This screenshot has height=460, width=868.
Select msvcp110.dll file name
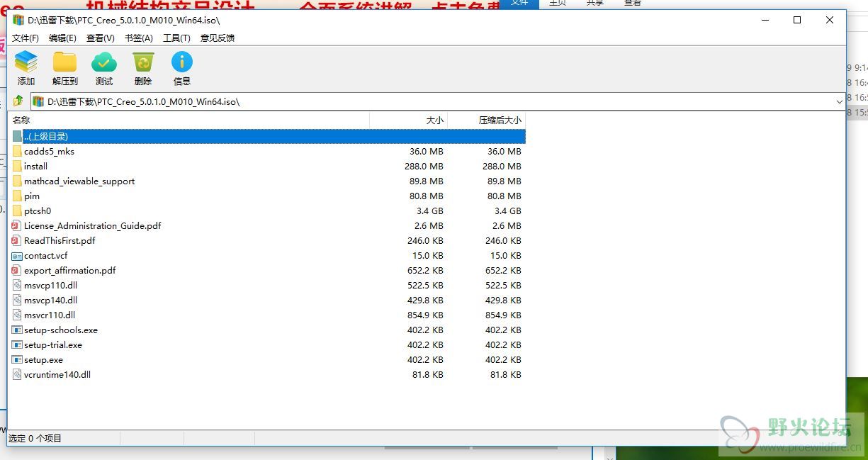click(x=51, y=285)
